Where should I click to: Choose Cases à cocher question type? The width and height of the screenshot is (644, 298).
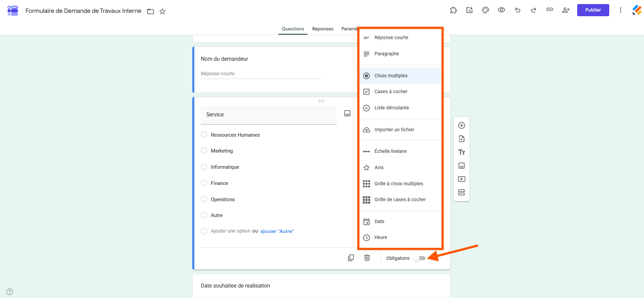pyautogui.click(x=400, y=91)
